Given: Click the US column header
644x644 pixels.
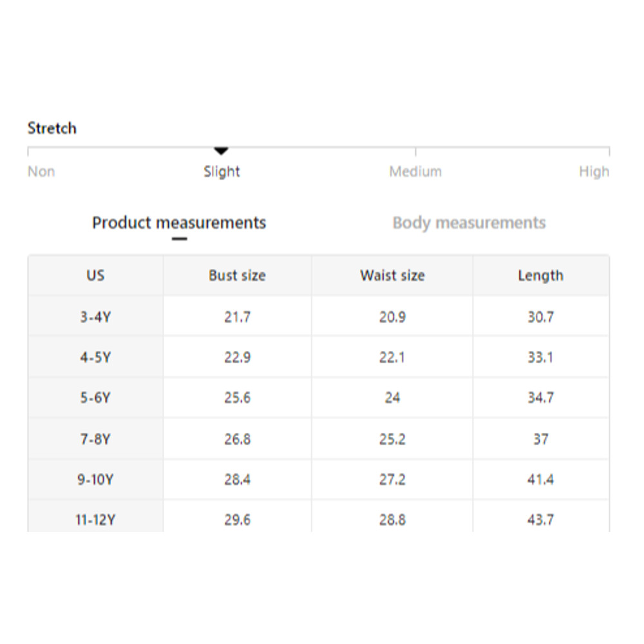Looking at the screenshot, I should (95, 276).
